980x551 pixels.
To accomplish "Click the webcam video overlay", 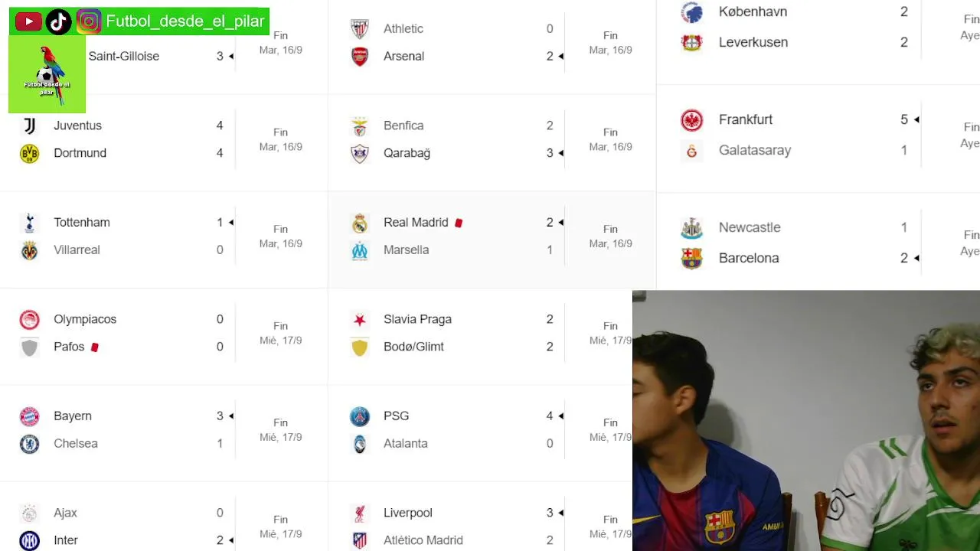I will (806, 421).
